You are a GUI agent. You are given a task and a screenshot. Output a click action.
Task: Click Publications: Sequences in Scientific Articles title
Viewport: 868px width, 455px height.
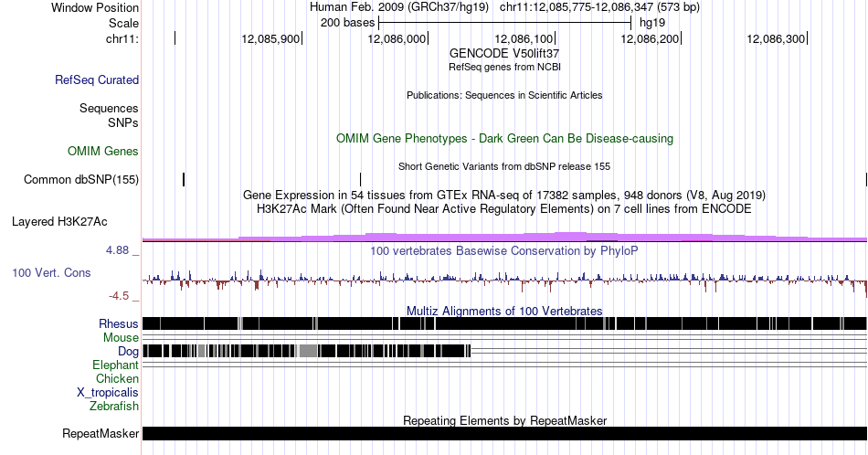[x=504, y=95]
